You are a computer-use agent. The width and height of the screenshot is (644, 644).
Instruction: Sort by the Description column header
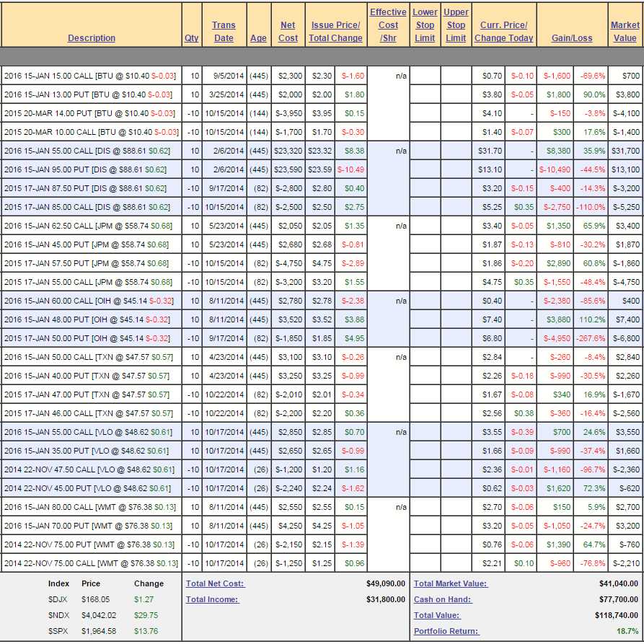(92, 38)
